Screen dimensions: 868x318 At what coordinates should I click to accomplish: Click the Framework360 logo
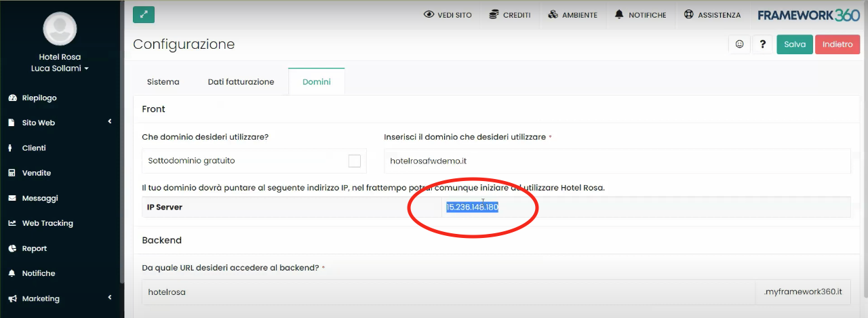pyautogui.click(x=810, y=15)
